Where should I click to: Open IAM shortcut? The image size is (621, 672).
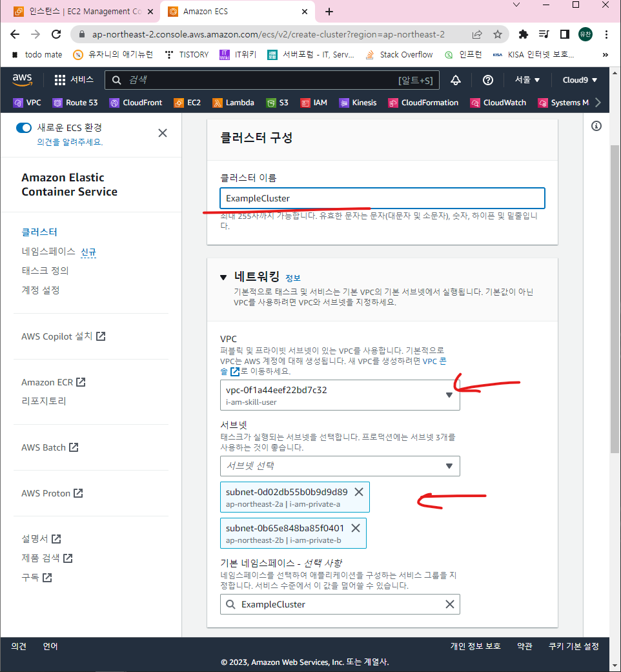click(x=314, y=103)
